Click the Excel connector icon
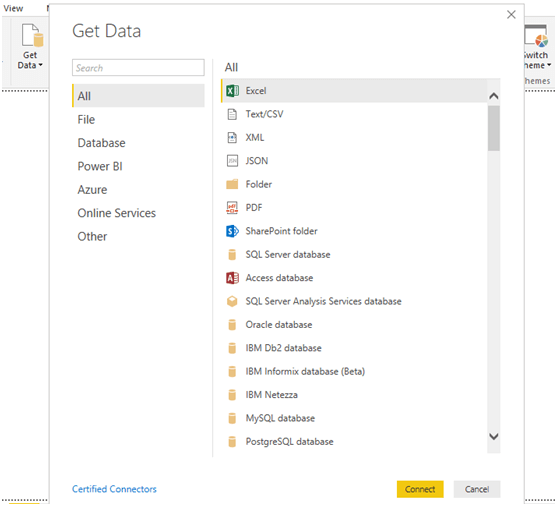Screen dimensions: 557x506 point(232,91)
